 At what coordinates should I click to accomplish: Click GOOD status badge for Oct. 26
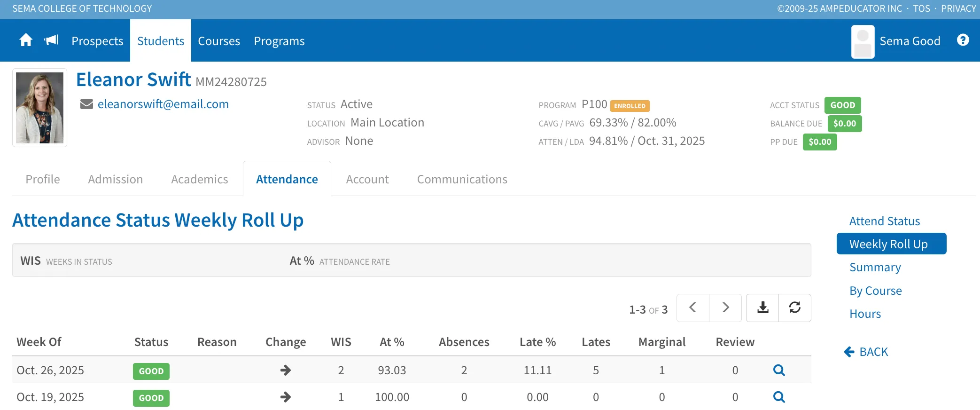pyautogui.click(x=151, y=371)
